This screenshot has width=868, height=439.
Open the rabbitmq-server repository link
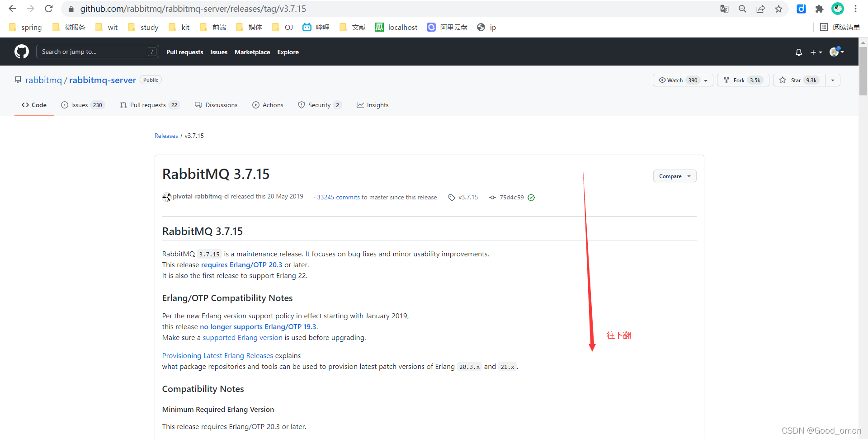[103, 80]
